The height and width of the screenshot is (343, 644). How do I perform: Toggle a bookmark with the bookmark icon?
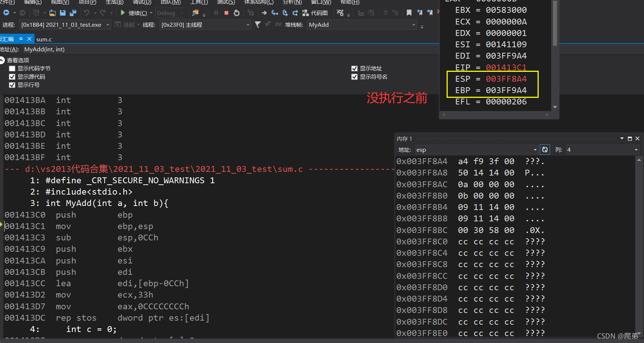click(409, 13)
